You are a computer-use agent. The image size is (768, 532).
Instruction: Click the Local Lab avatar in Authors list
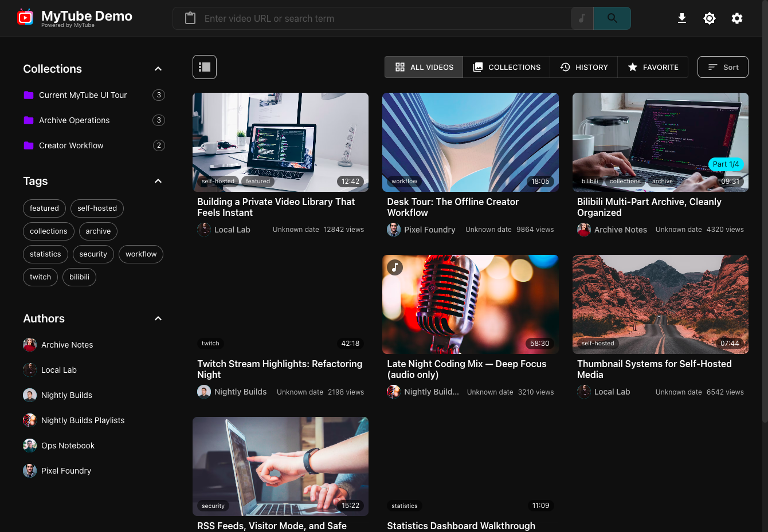tap(30, 370)
